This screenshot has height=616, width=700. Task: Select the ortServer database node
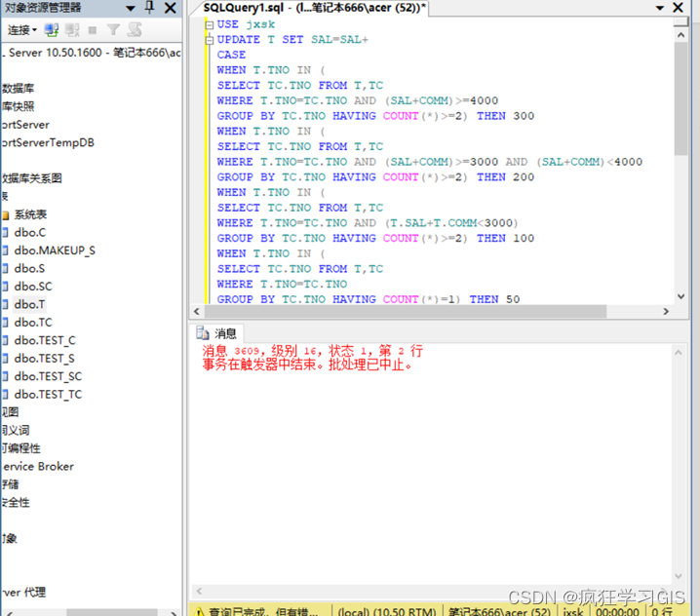pos(25,125)
